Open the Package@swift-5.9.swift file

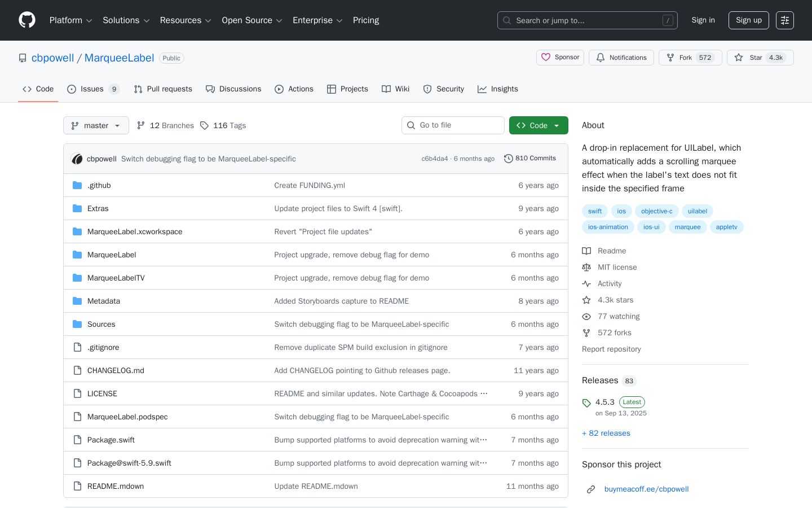point(129,463)
